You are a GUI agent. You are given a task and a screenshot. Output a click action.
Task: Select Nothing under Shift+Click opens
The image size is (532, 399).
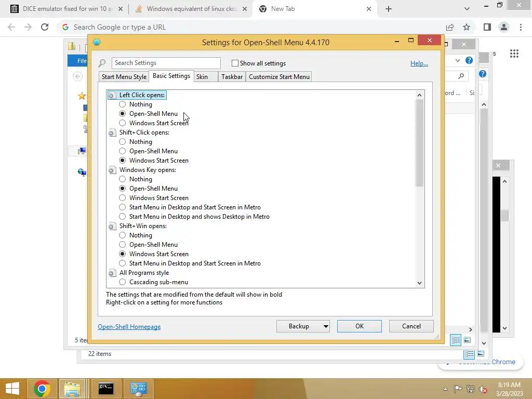click(122, 142)
